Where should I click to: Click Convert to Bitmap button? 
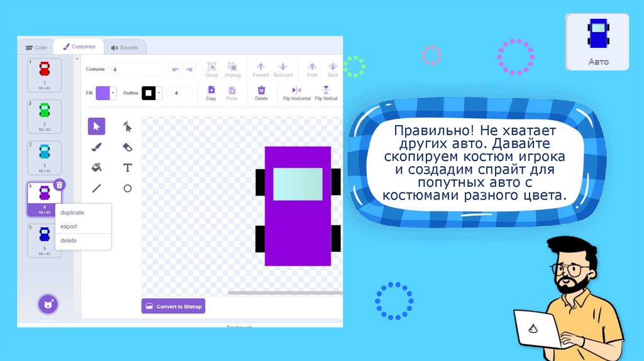(x=174, y=306)
